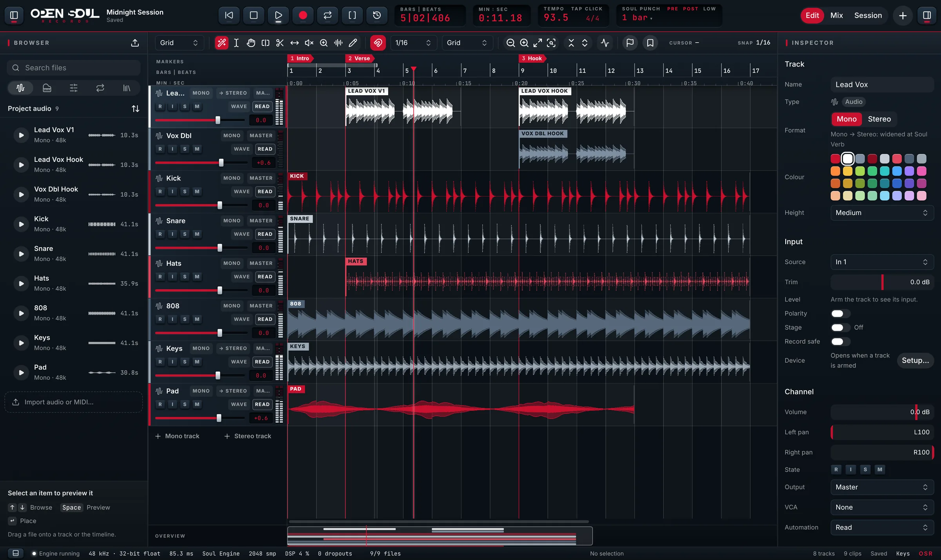
Task: Open the library shelves icon in browser
Action: pos(127,88)
